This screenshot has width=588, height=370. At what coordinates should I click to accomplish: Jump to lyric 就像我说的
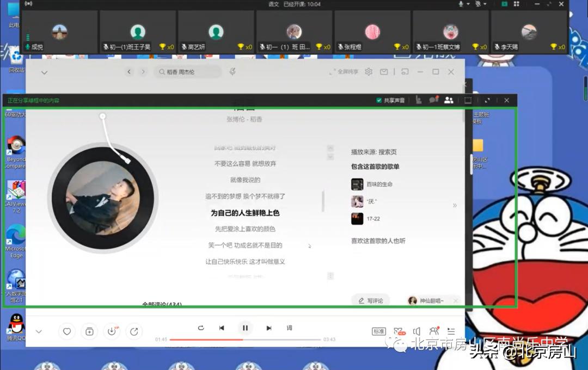(245, 180)
